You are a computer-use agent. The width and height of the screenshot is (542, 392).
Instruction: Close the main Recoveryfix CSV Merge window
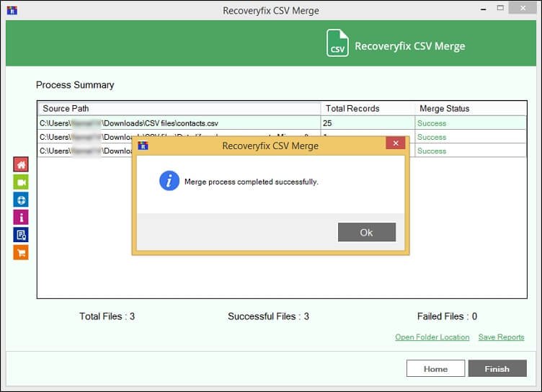coord(523,8)
